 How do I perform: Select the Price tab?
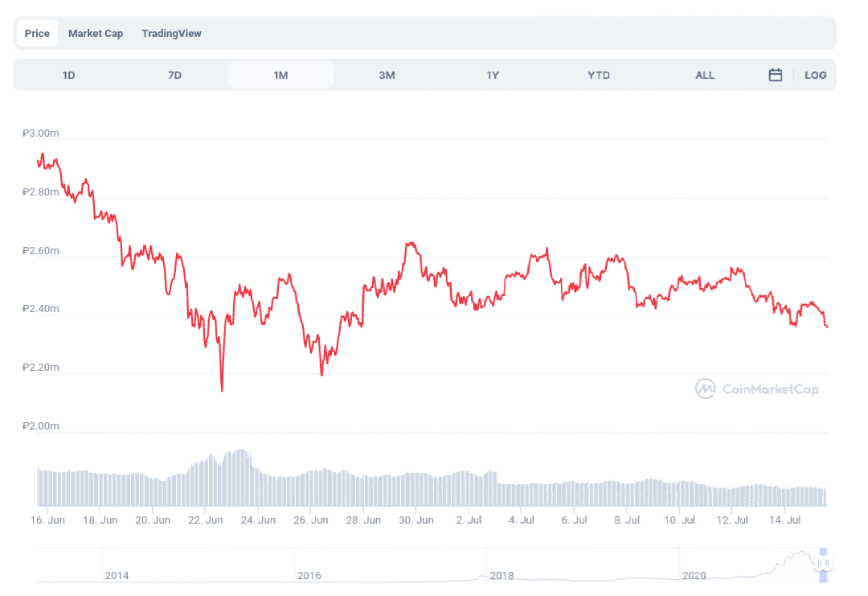(37, 34)
